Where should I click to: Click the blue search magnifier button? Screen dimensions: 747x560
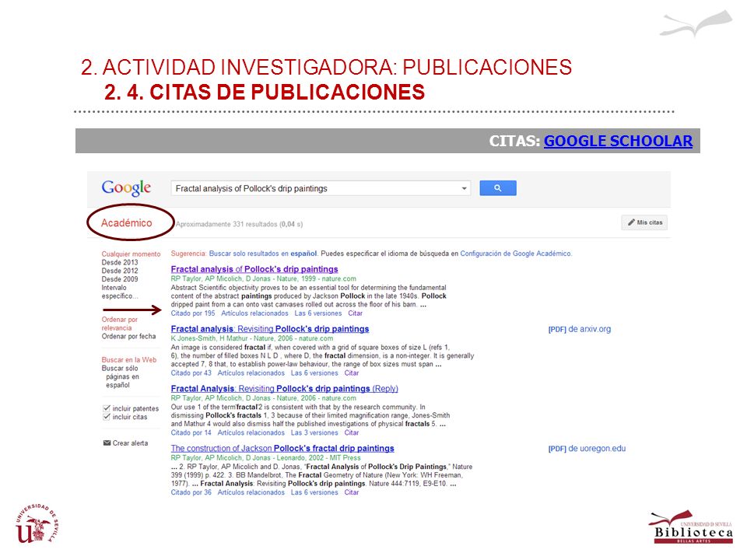pyautogui.click(x=498, y=188)
